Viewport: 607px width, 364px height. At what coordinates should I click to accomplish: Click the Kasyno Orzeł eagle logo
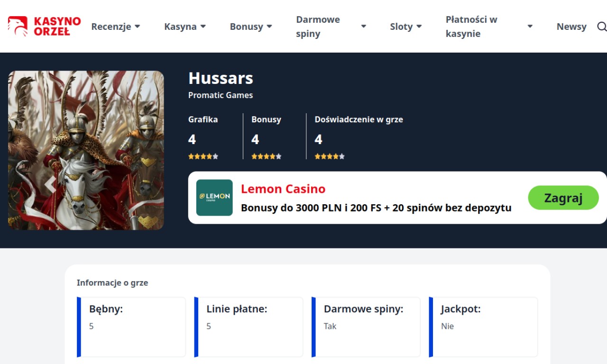[x=44, y=27]
